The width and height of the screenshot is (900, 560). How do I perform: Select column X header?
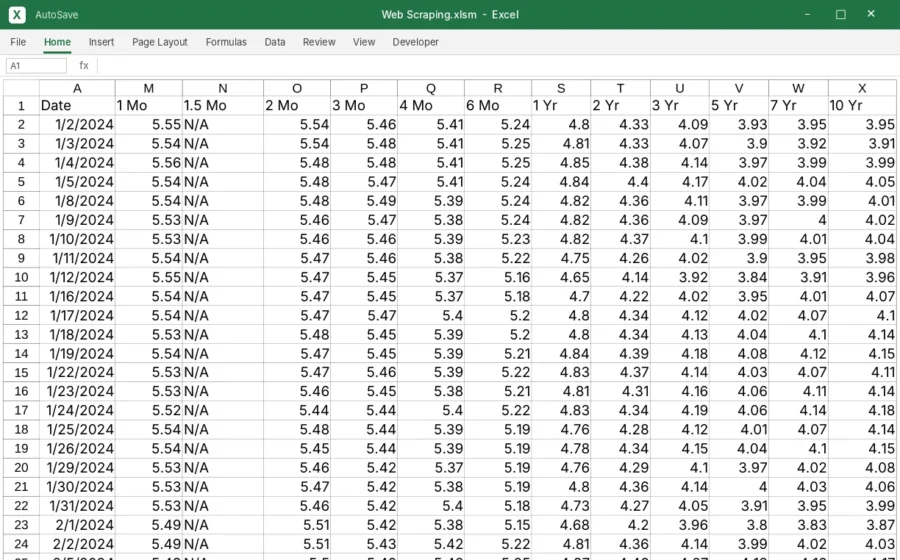(862, 88)
